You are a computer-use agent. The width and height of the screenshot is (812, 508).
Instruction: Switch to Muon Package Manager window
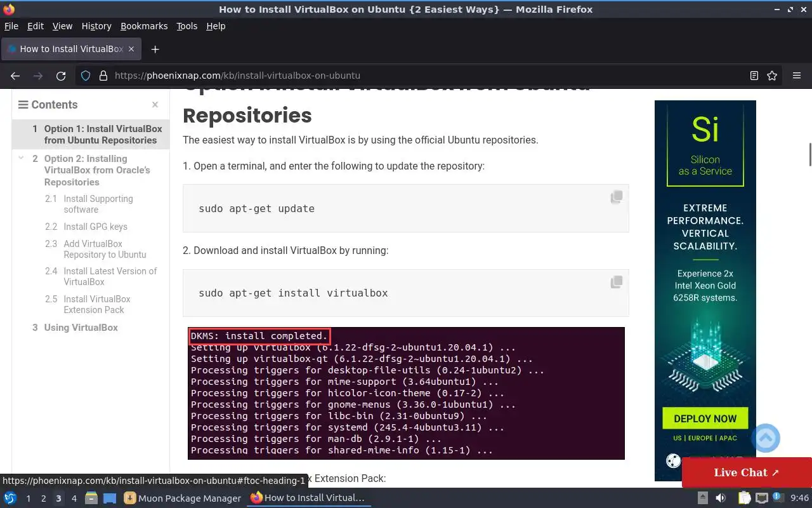click(183, 498)
